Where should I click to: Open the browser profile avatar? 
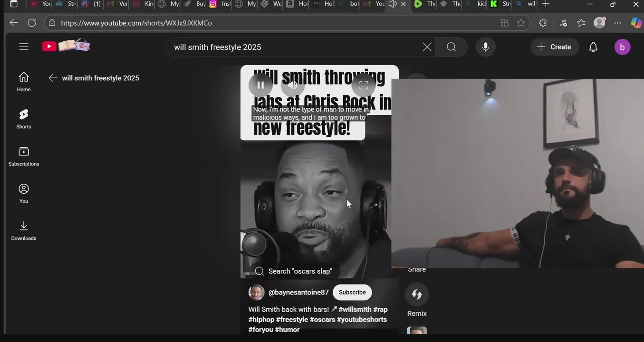pyautogui.click(x=600, y=22)
